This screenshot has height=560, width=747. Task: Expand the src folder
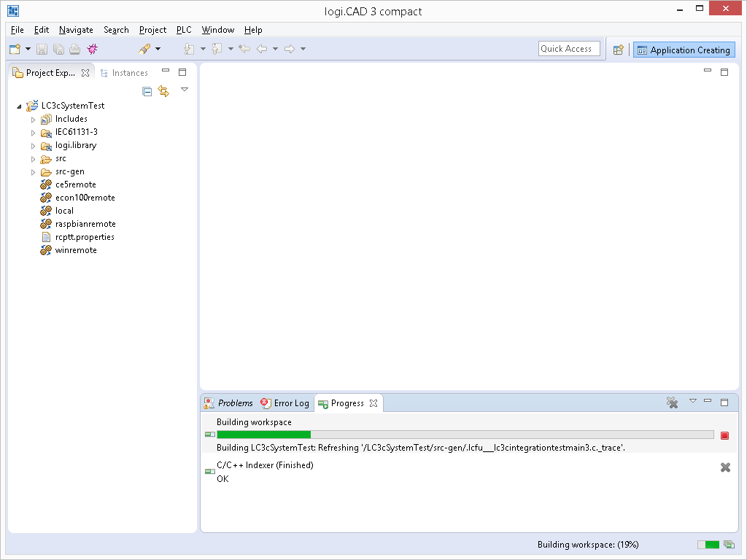pyautogui.click(x=33, y=159)
